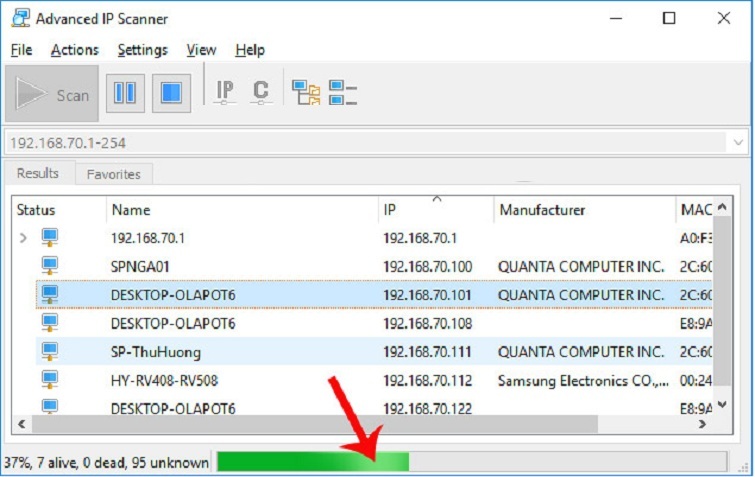Expand the 192.168.70.1 device row
Screen dimensions: 755x477
tap(23, 238)
